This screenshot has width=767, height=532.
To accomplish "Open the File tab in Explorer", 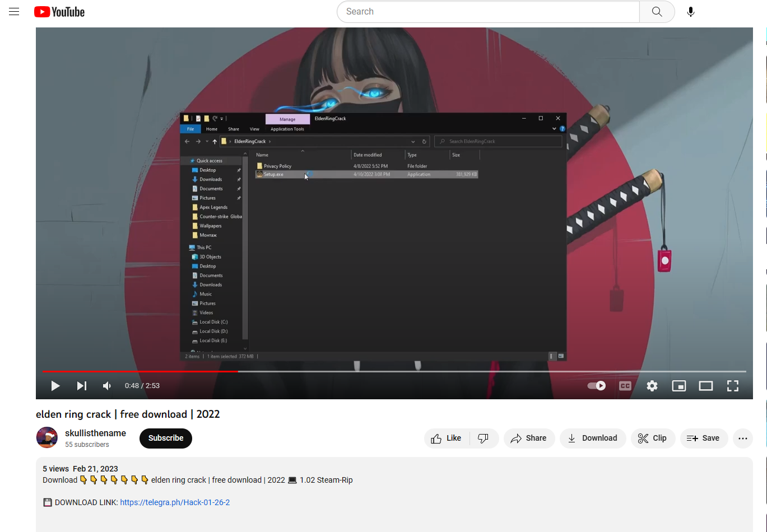I will (190, 129).
